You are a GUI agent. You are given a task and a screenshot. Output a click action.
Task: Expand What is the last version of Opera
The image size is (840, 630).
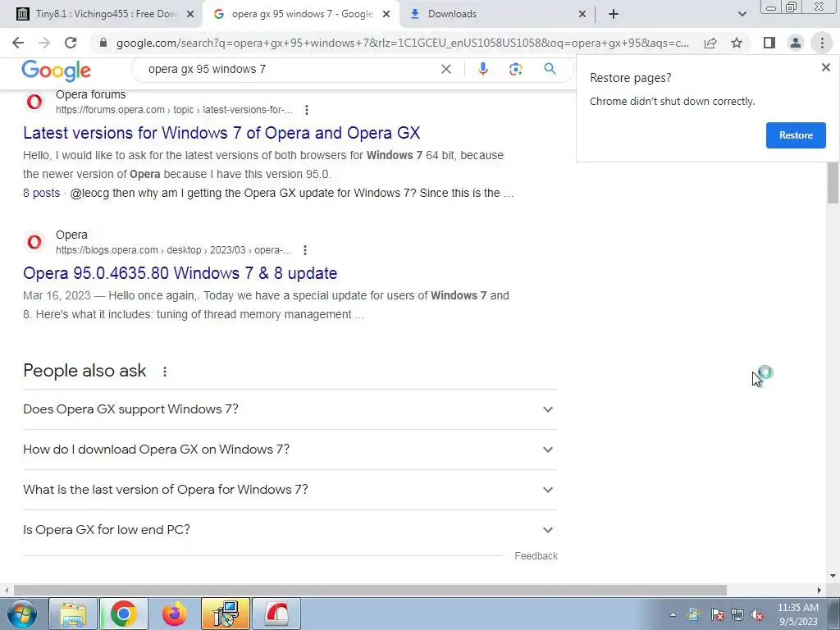tap(290, 490)
